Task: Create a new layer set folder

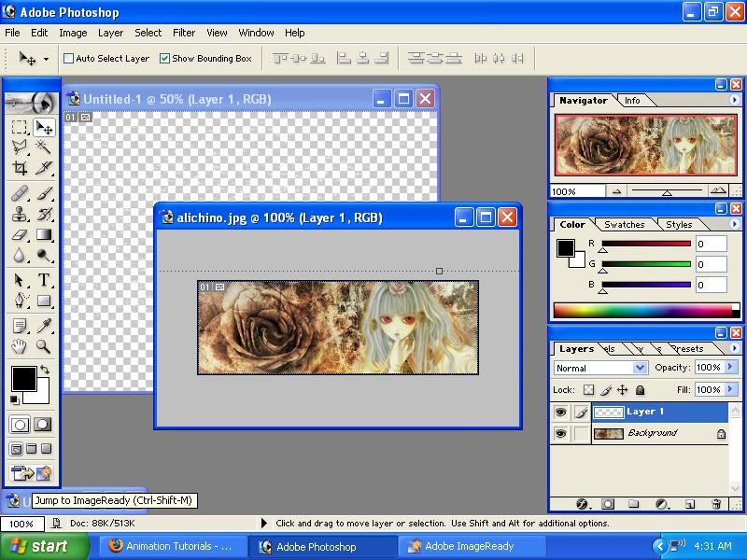Action: tap(634, 504)
